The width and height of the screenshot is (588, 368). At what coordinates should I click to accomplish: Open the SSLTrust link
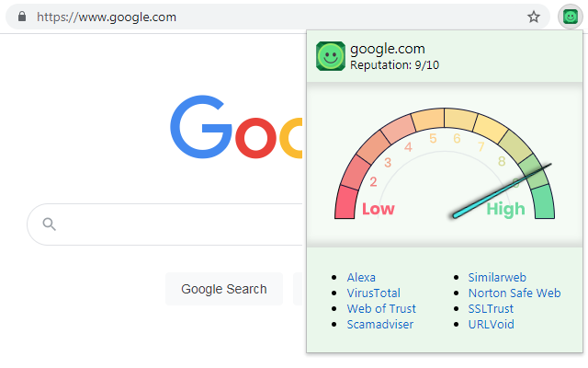point(492,308)
